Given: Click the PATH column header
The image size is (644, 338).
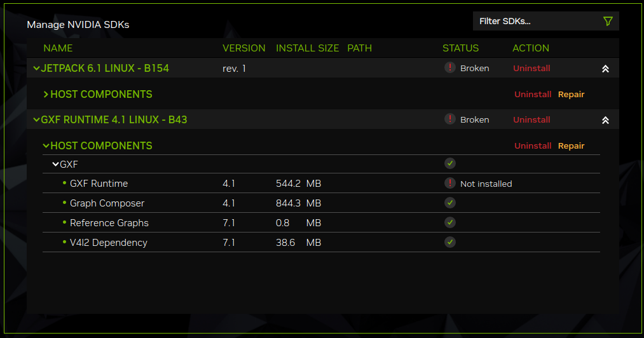Looking at the screenshot, I should point(359,48).
